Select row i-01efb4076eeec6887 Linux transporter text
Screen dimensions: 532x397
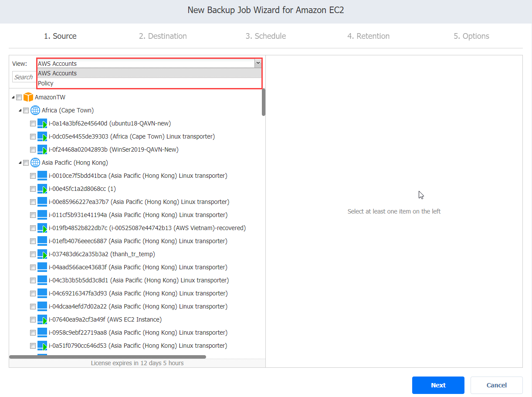tap(138, 241)
